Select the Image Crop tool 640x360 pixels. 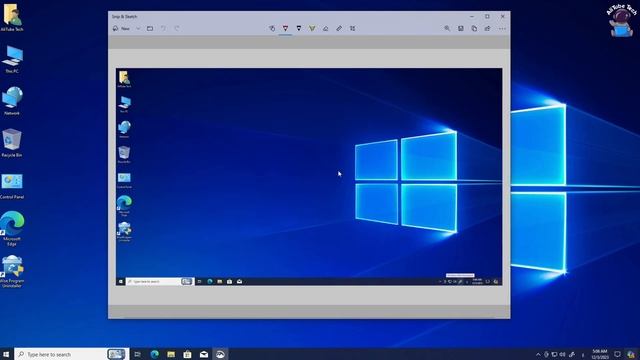[352, 29]
